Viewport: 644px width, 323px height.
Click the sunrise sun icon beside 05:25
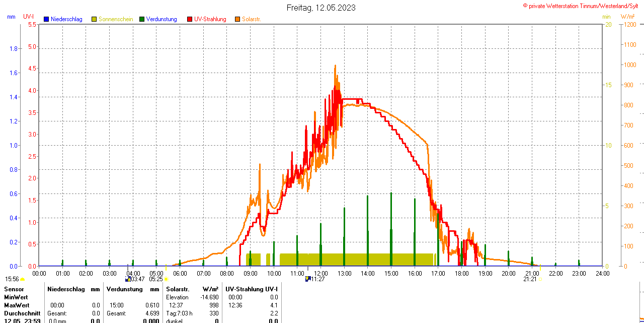coord(166,279)
